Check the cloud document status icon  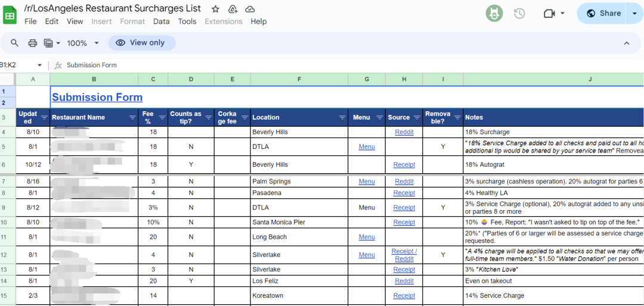coord(250,9)
